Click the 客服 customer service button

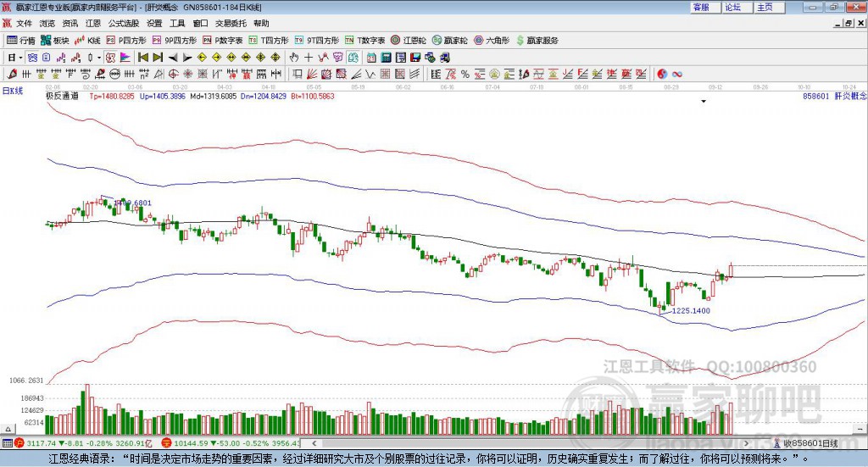(705, 7)
